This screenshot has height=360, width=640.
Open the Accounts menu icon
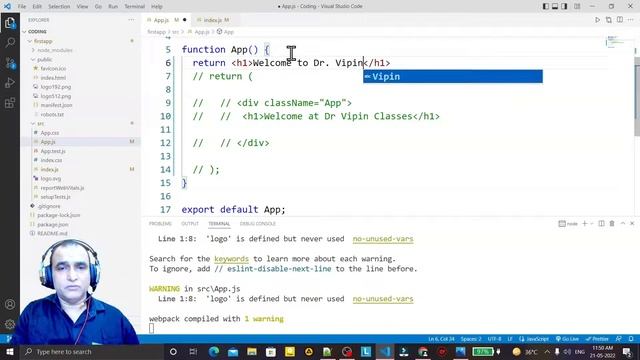10,304
